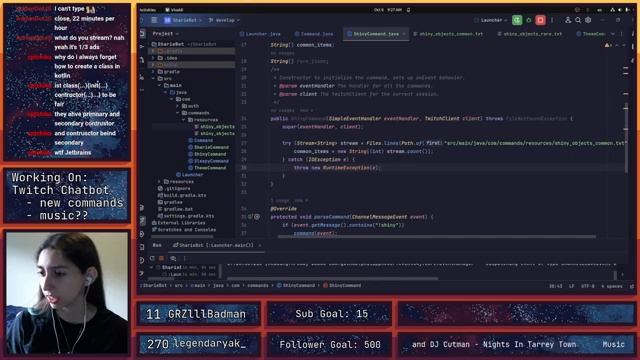Click ShinyCommand class breadcrumb in status bar
640x360 pixels.
pyautogui.click(x=296, y=286)
